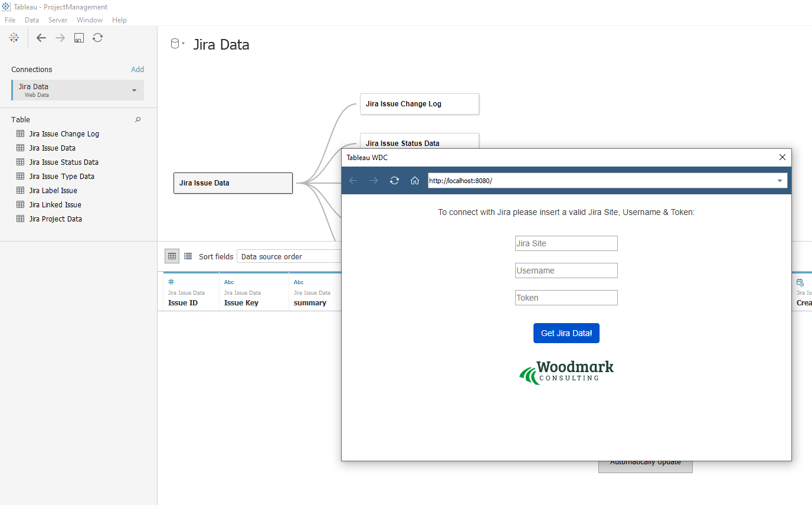The width and height of the screenshot is (812, 505).
Task: Click the Woodmark Consulting logo
Action: [566, 372]
